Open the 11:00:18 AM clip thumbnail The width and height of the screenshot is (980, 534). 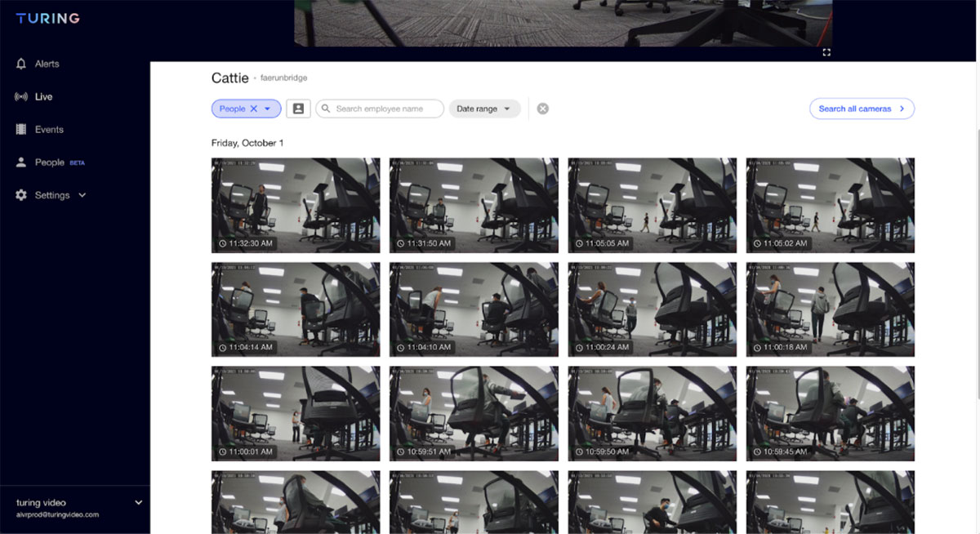831,309
